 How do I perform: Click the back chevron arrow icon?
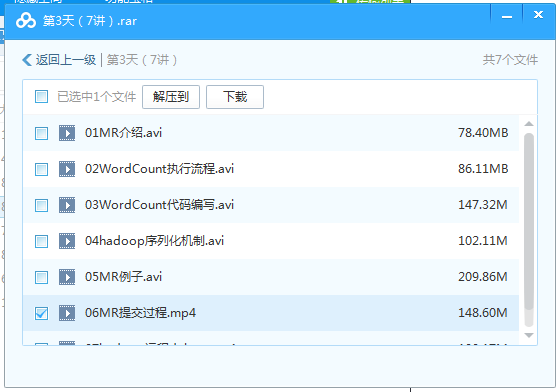pyautogui.click(x=27, y=60)
